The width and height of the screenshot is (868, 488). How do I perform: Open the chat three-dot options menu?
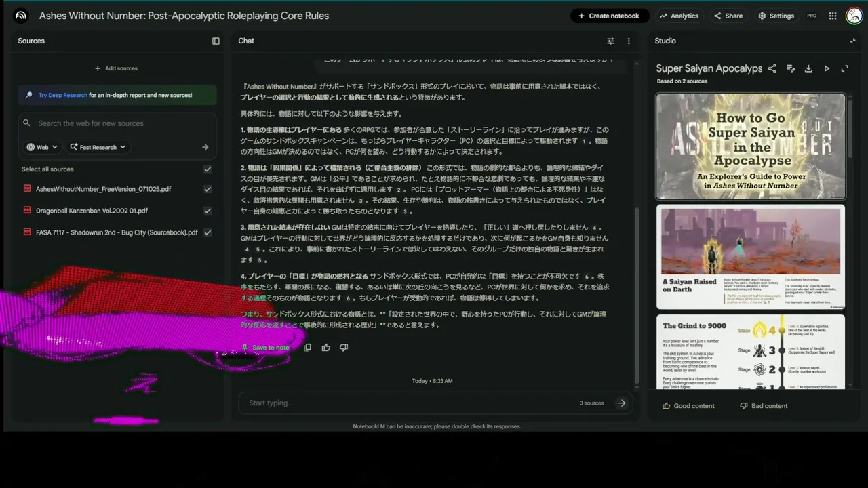(629, 41)
